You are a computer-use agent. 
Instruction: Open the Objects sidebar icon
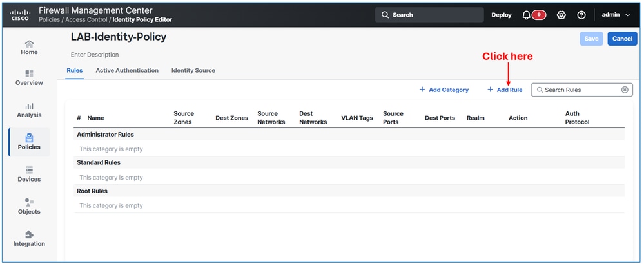[29, 202]
